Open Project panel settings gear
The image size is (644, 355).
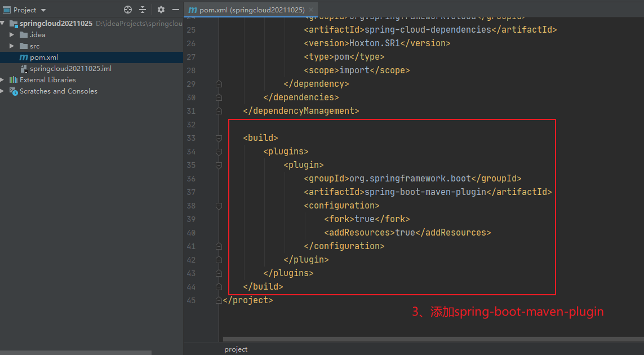point(161,10)
